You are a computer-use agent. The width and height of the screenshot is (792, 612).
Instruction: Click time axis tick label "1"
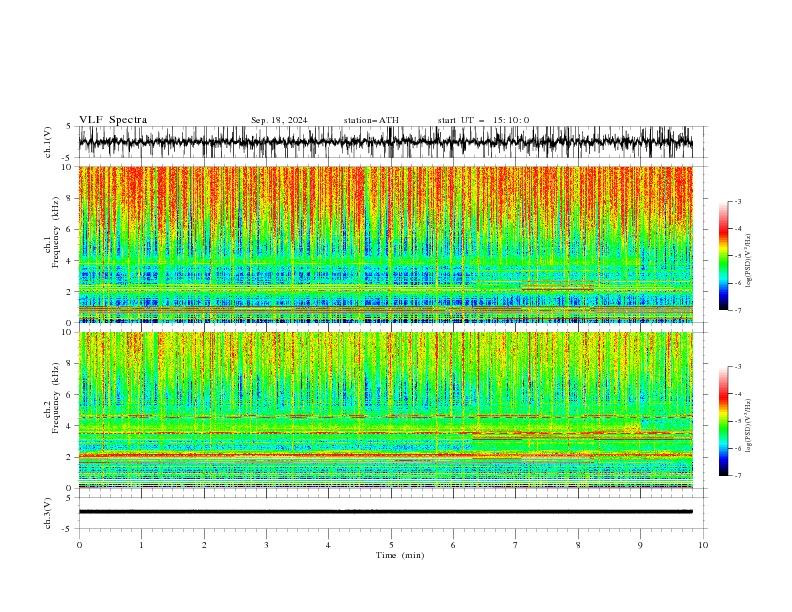(x=142, y=545)
